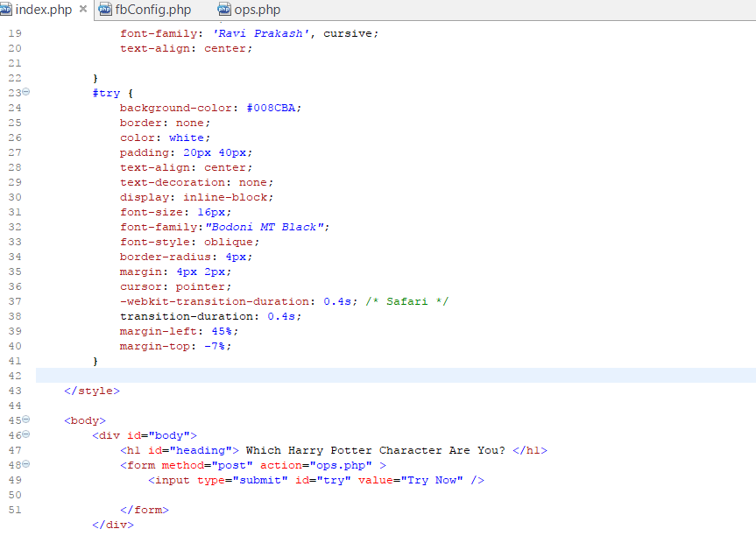Collapse the form fold marker at line 48

pos(25,465)
